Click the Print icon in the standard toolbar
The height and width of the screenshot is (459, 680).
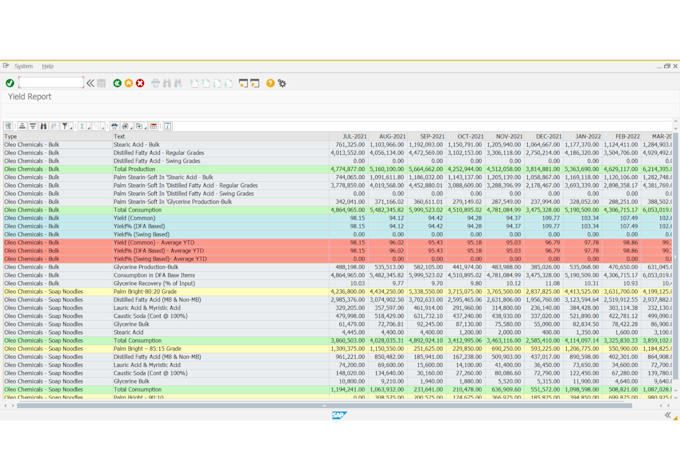click(156, 83)
